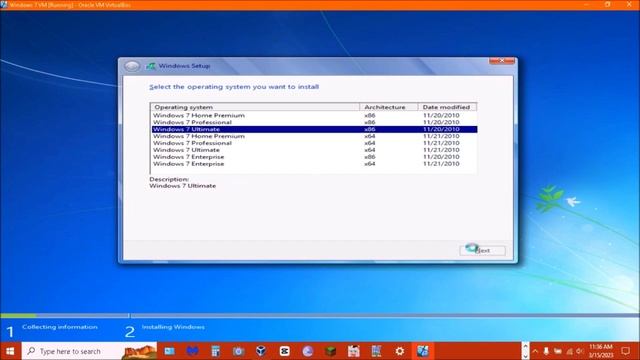Open the volume control in system tray

click(580, 351)
